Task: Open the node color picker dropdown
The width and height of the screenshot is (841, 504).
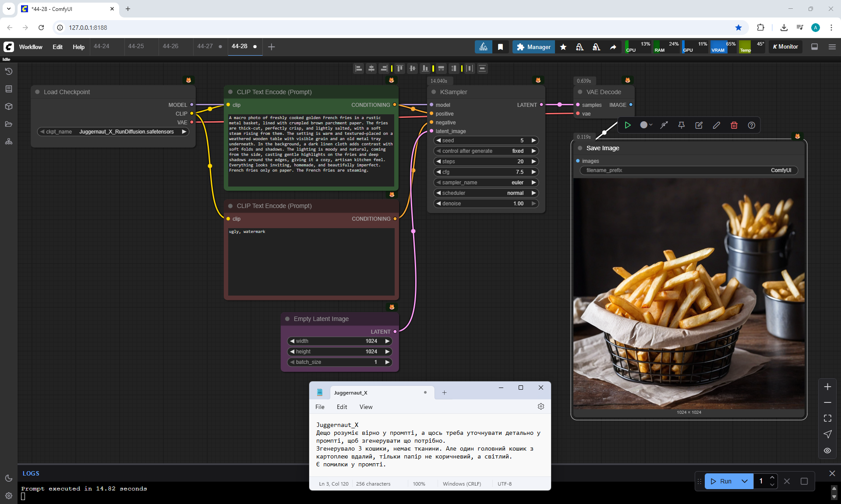Action: [x=646, y=125]
